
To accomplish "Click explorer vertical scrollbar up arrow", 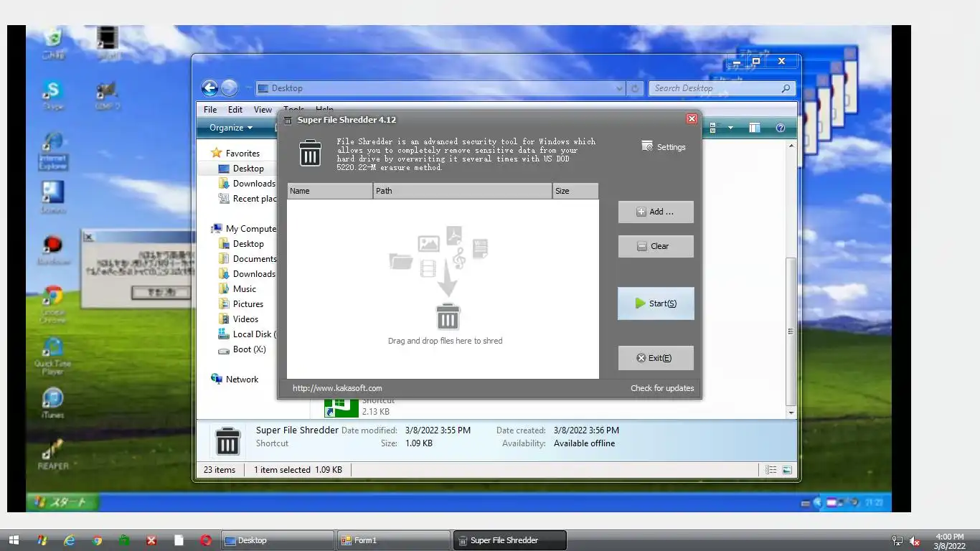I will point(791,146).
